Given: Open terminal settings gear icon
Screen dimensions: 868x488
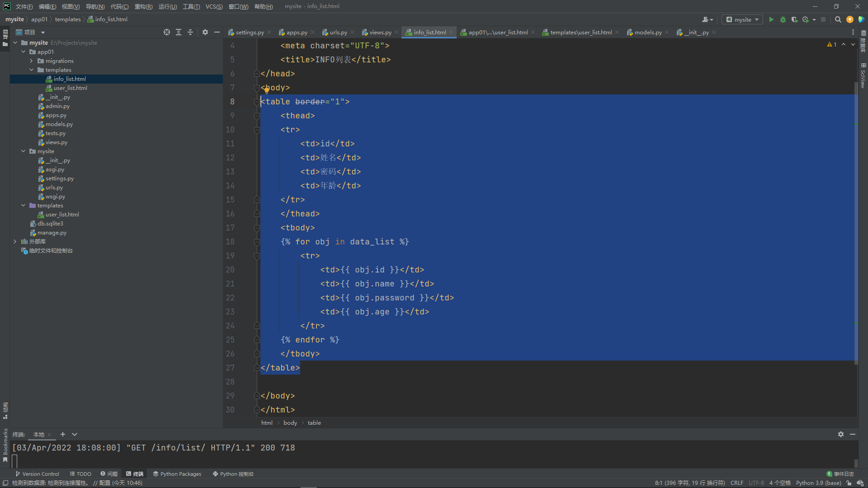Looking at the screenshot, I should [841, 434].
